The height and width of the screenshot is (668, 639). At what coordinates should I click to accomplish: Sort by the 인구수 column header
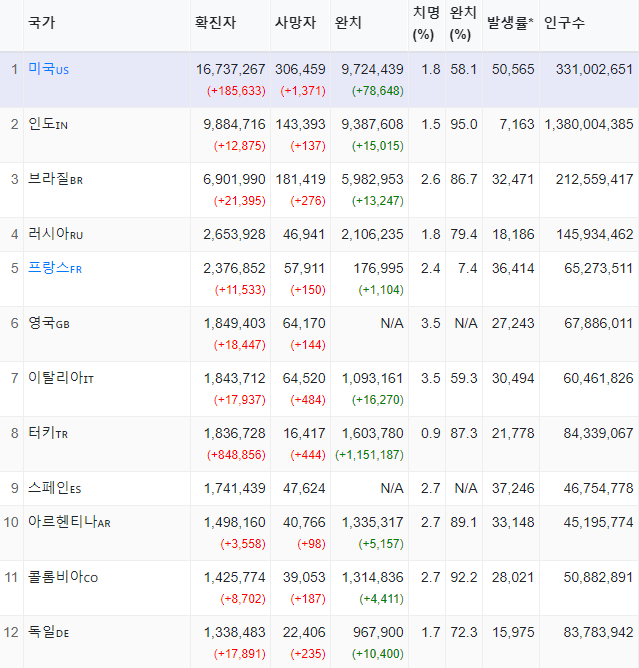coord(564,23)
